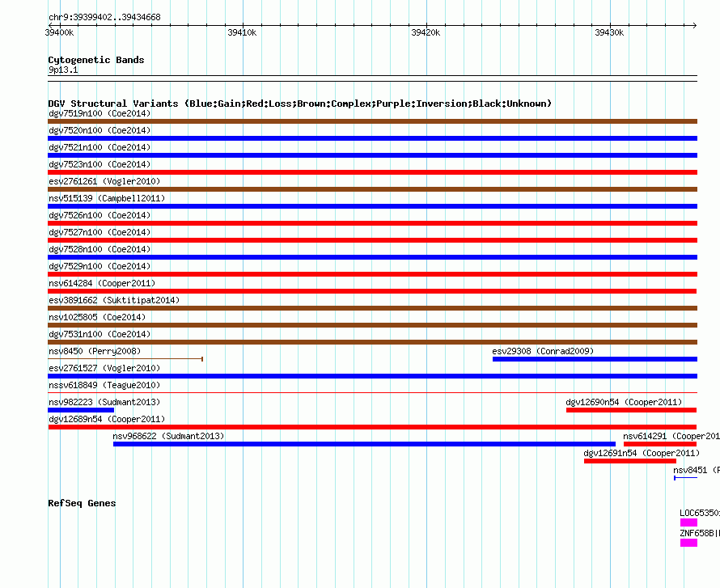Click the dgv7527n100 (Coe2014) label
Screen dimensions: 720x588
(100, 232)
